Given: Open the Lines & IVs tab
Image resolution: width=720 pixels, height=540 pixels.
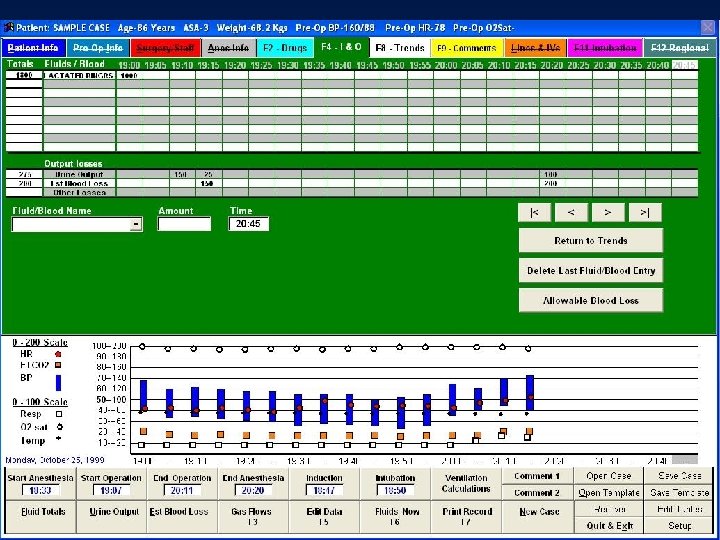Looking at the screenshot, I should point(535,48).
